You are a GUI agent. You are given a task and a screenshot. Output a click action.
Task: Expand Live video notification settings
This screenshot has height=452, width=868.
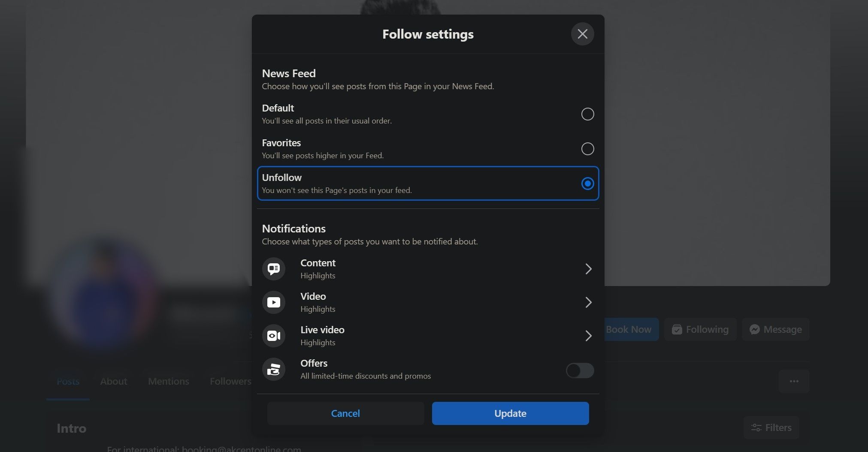[588, 336]
